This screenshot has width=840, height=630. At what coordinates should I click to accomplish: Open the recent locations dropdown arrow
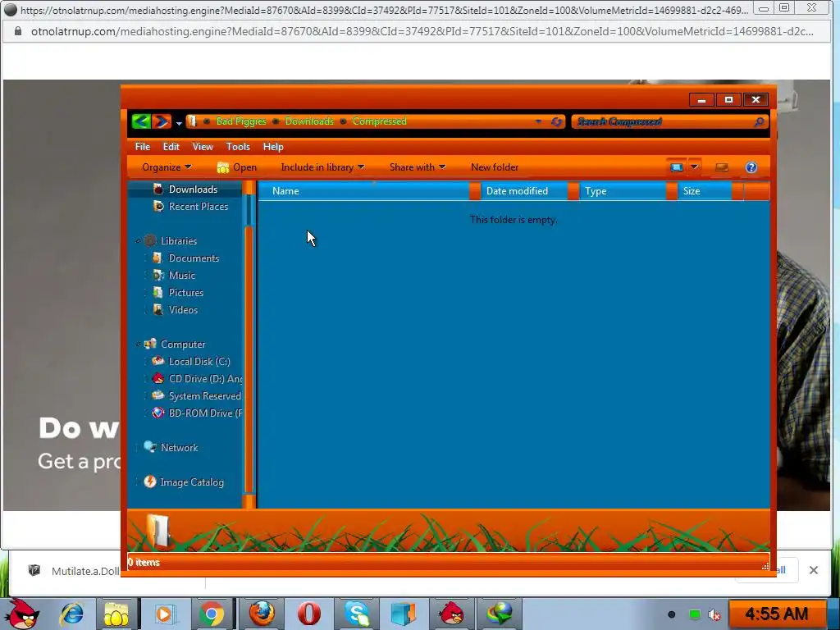pos(179,123)
